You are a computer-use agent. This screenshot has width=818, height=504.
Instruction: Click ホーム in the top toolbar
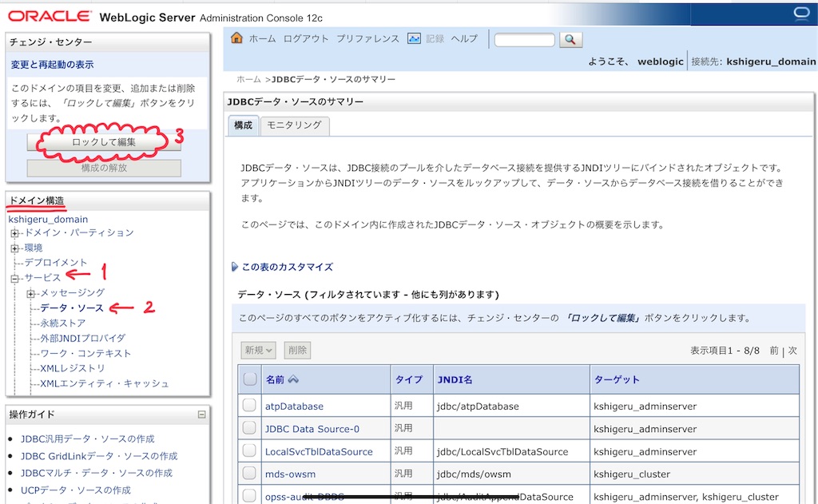[x=262, y=38]
